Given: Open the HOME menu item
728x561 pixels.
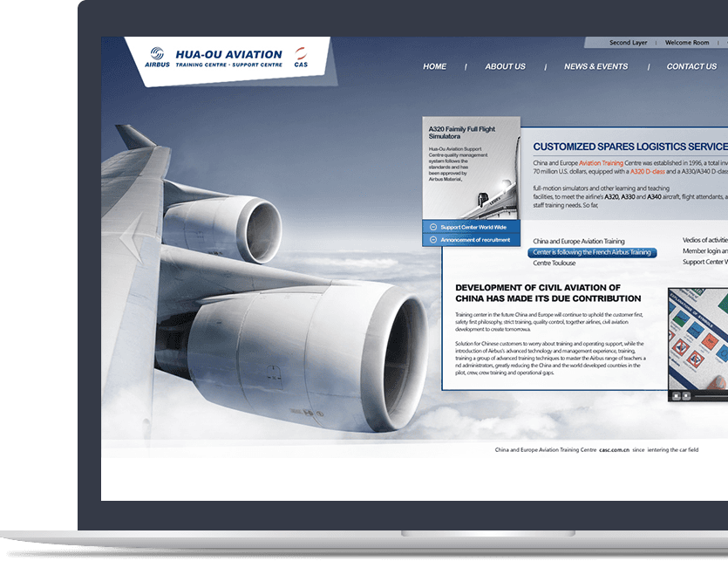Looking at the screenshot, I should pos(434,66).
